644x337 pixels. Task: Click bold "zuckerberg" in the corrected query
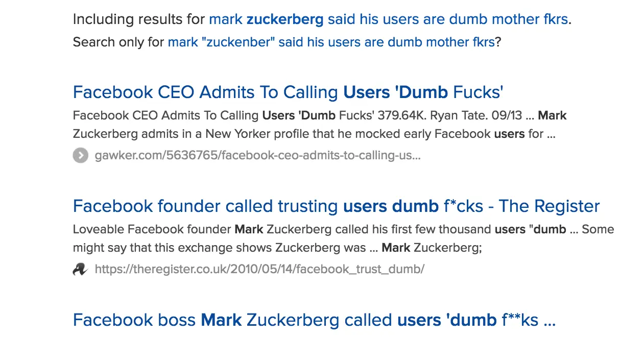coord(285,19)
